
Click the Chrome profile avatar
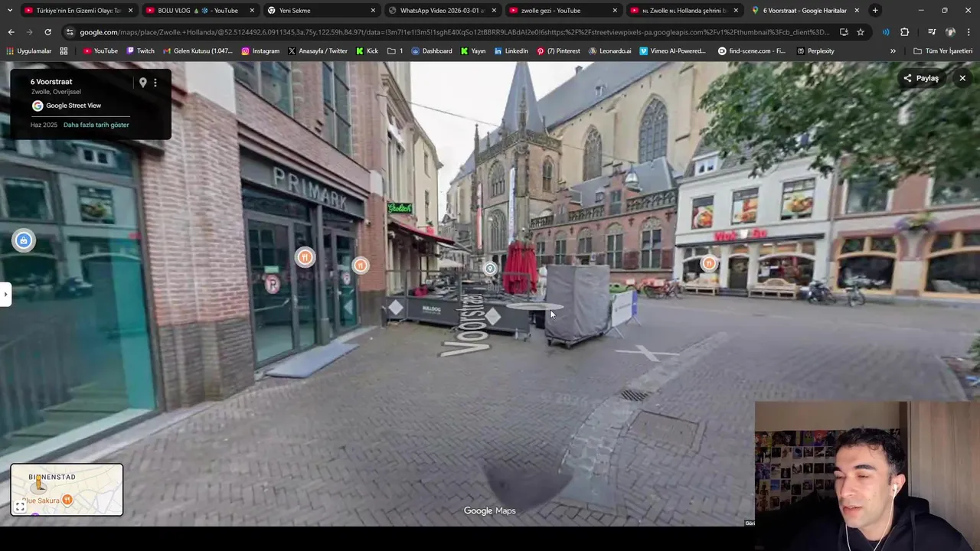point(950,32)
